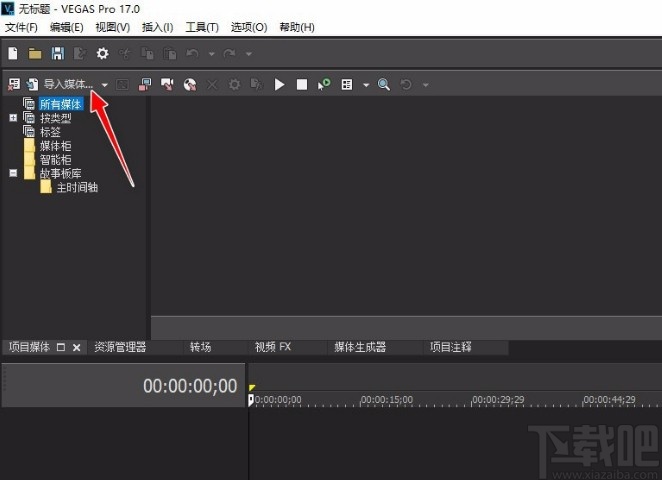The height and width of the screenshot is (480, 662).
Task: Click the Remove selected media X icon
Action: coord(212,84)
